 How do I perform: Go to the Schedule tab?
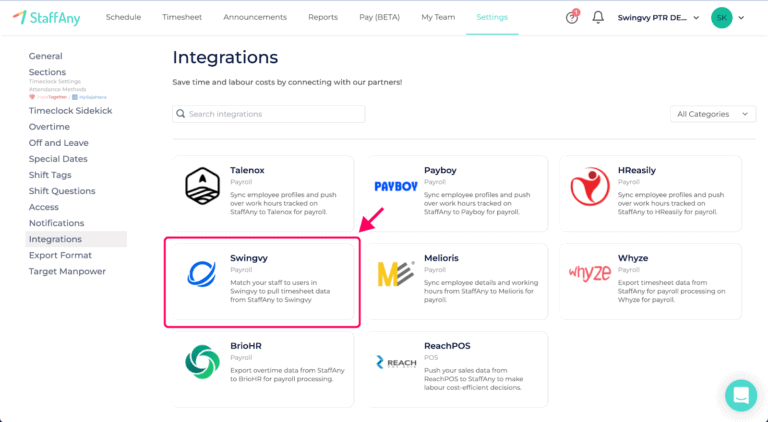coord(123,17)
